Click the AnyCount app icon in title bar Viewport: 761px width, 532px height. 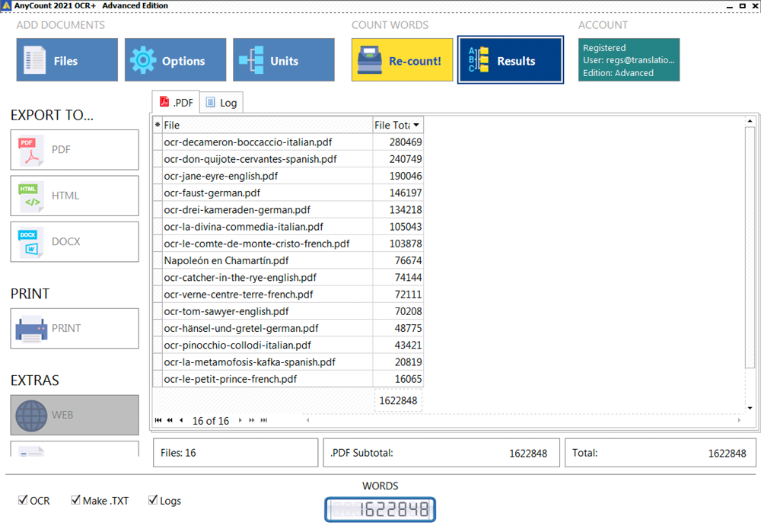(6, 6)
